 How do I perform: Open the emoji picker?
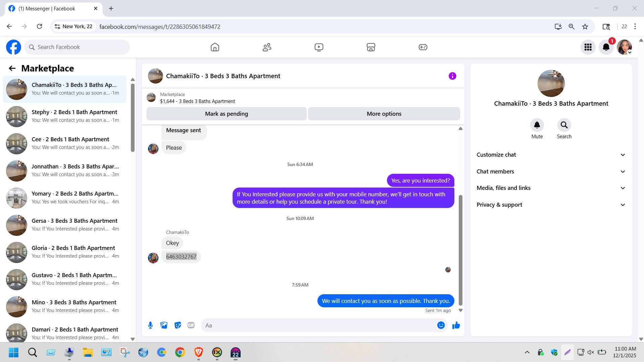pyautogui.click(x=441, y=325)
